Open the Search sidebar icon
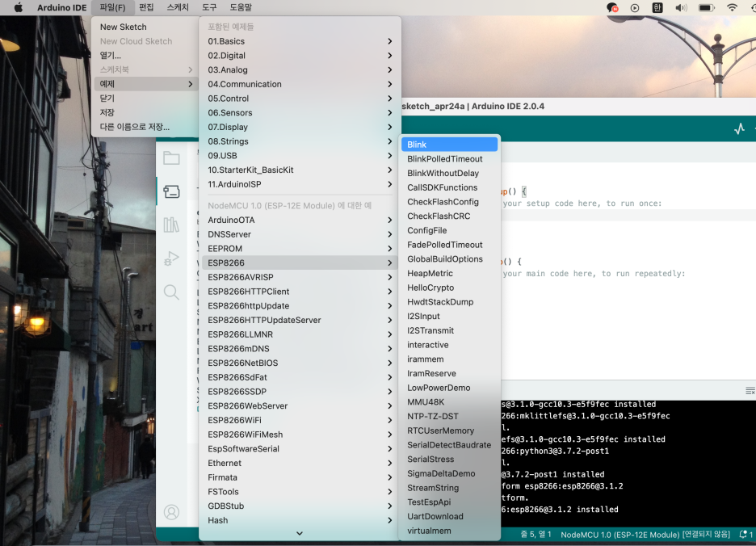 click(x=171, y=292)
